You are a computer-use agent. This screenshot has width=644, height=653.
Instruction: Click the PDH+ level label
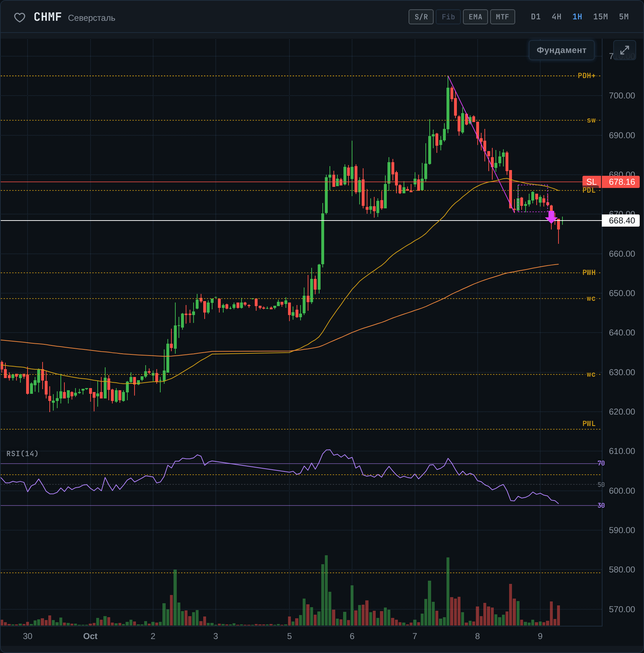[587, 76]
